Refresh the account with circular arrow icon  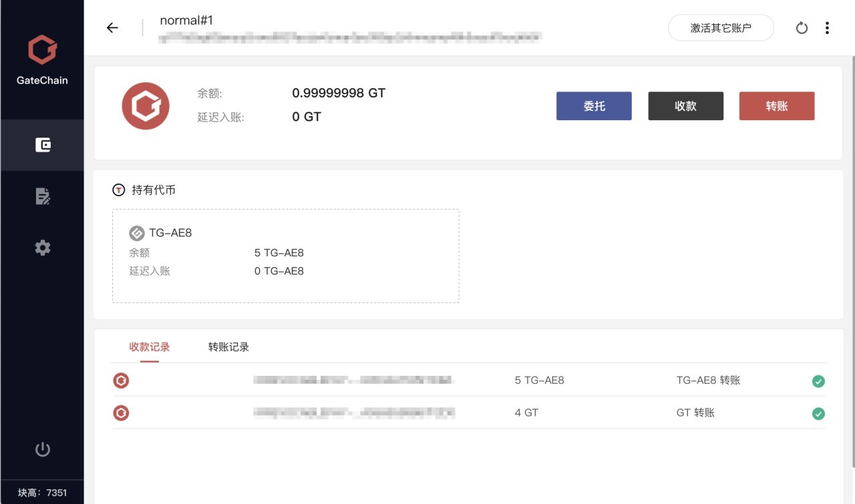802,28
